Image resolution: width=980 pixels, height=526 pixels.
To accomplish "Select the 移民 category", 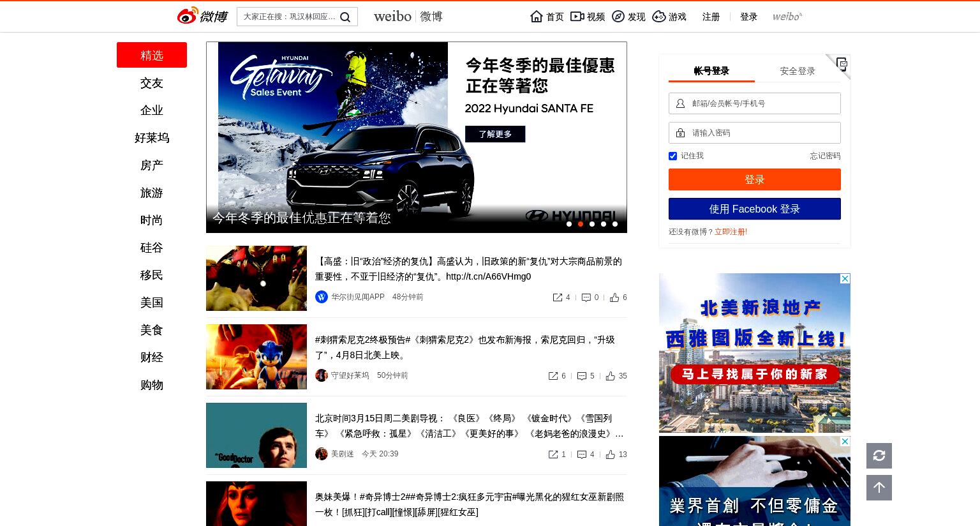I will click(x=152, y=275).
